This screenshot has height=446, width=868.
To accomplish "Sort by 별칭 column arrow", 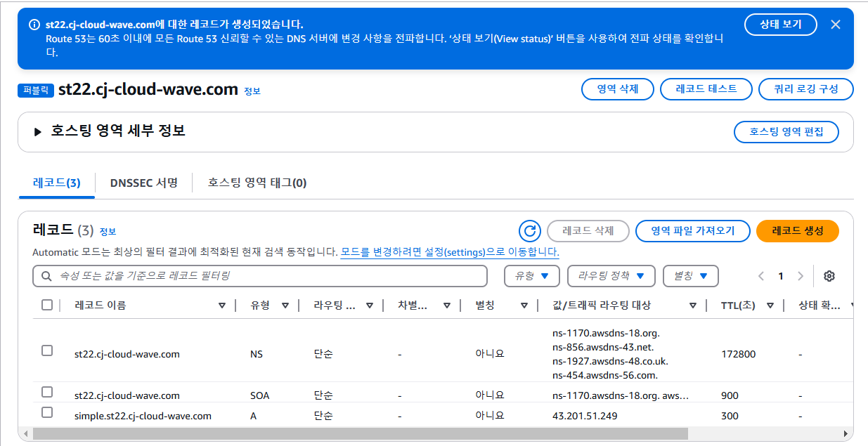I will pyautogui.click(x=524, y=306).
